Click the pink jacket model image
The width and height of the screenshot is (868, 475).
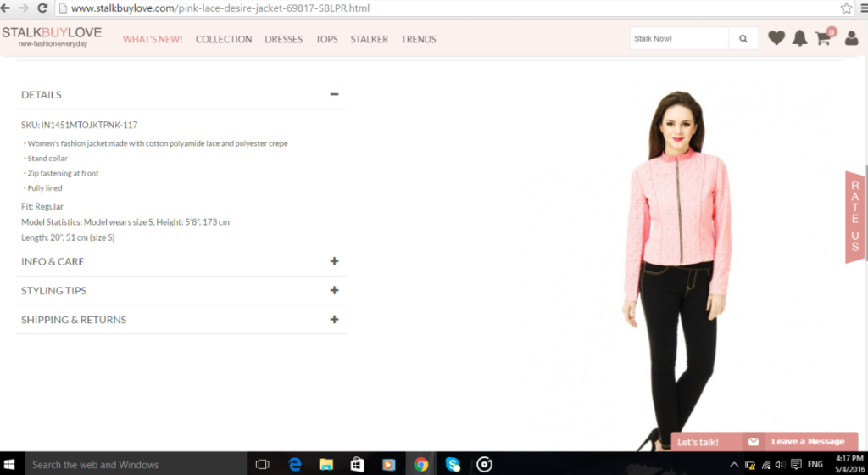pyautogui.click(x=679, y=270)
